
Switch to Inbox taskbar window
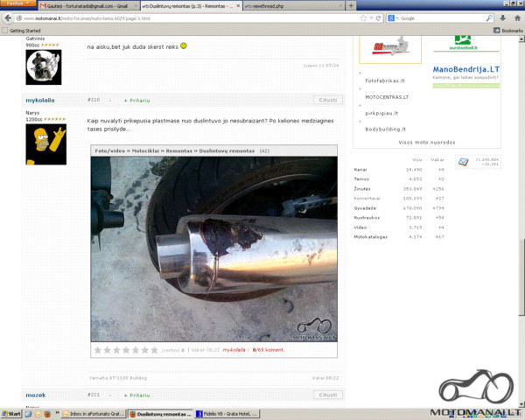click(x=94, y=414)
